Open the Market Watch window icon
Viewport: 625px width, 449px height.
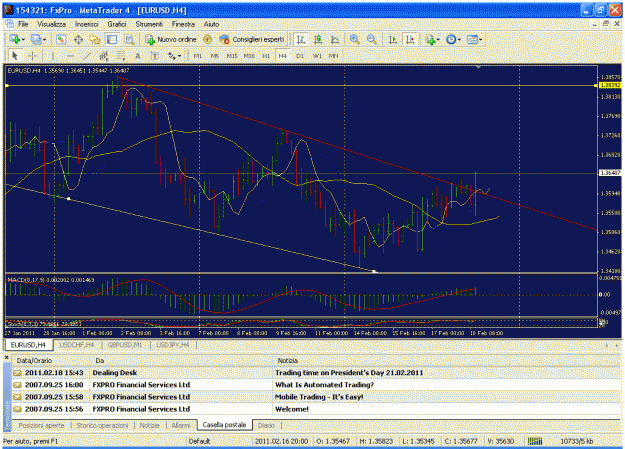(x=61, y=39)
